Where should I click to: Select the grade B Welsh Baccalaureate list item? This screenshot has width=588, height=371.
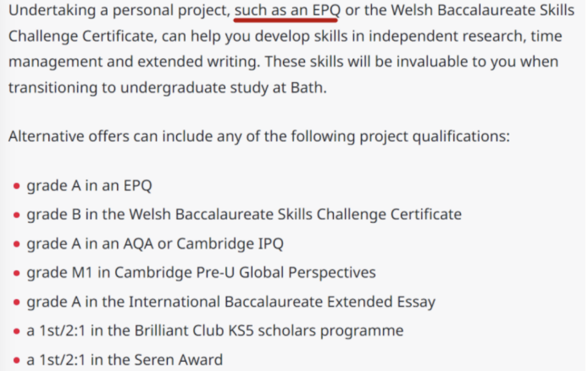[244, 215]
